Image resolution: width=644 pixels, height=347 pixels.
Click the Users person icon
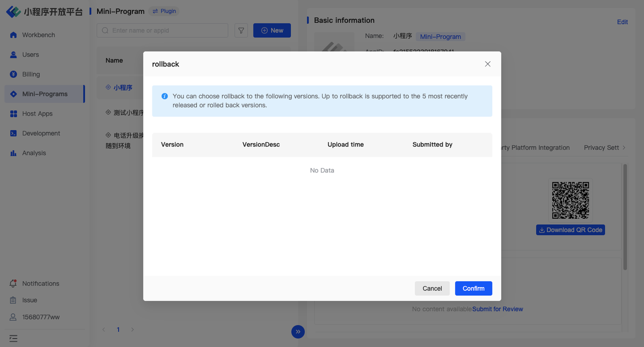point(13,54)
